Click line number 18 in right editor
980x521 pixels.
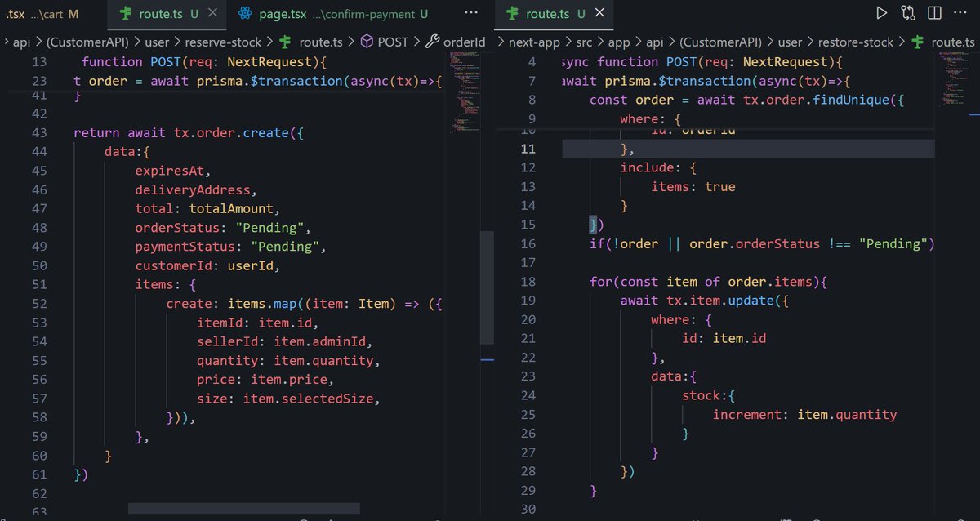528,281
